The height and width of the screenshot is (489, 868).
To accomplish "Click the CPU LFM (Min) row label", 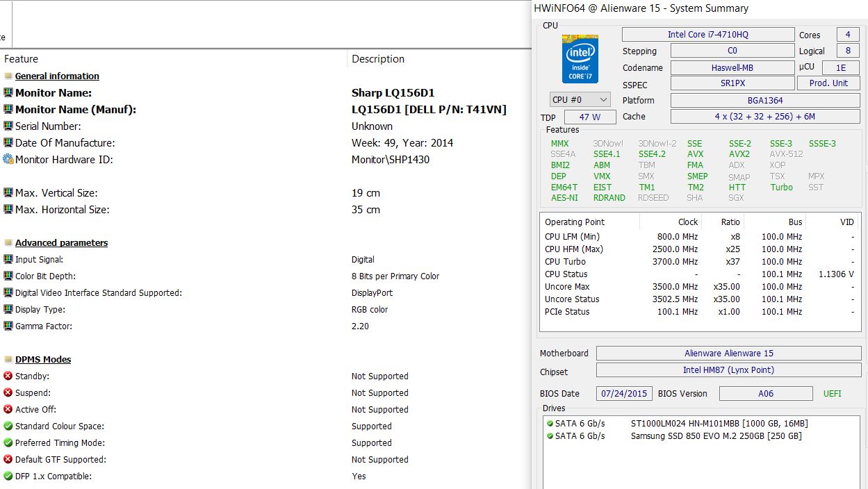I will pyautogui.click(x=572, y=237).
